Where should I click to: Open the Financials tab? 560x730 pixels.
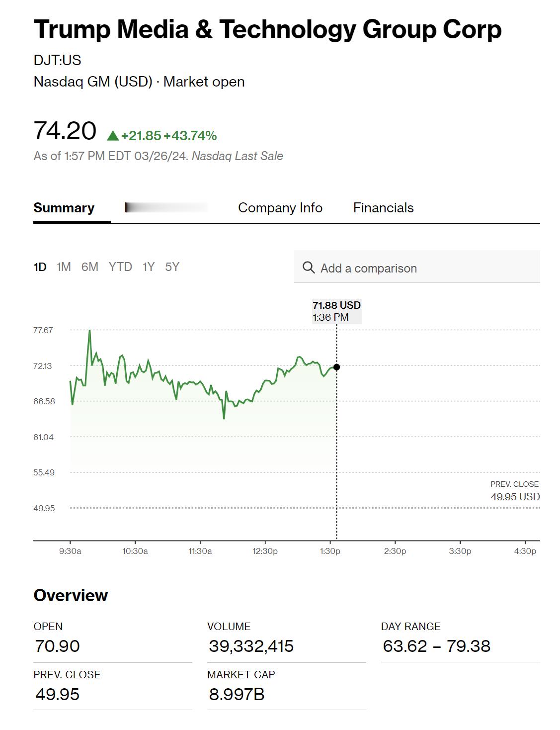[x=383, y=208]
